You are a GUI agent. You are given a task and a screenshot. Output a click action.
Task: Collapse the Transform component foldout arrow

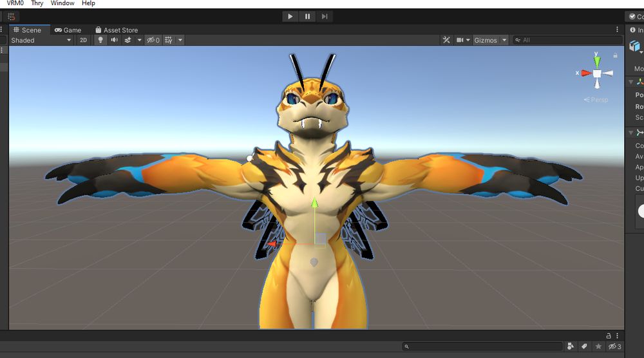(631, 82)
